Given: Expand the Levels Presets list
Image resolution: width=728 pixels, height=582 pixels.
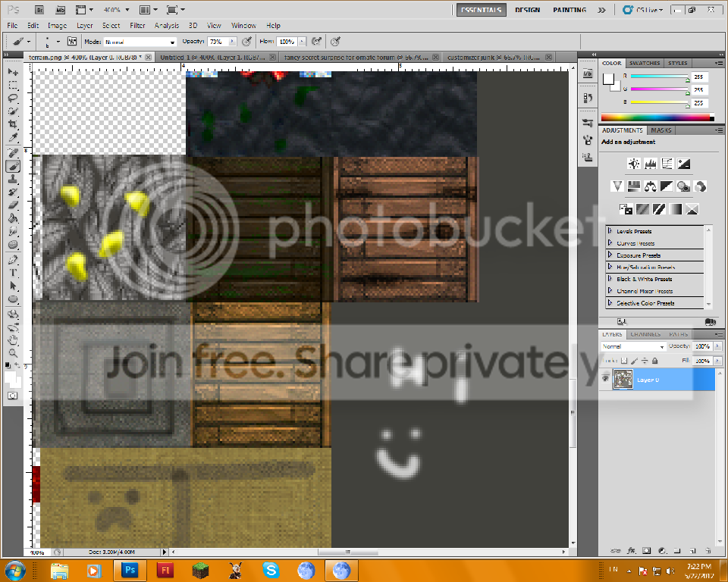Looking at the screenshot, I should [x=610, y=231].
